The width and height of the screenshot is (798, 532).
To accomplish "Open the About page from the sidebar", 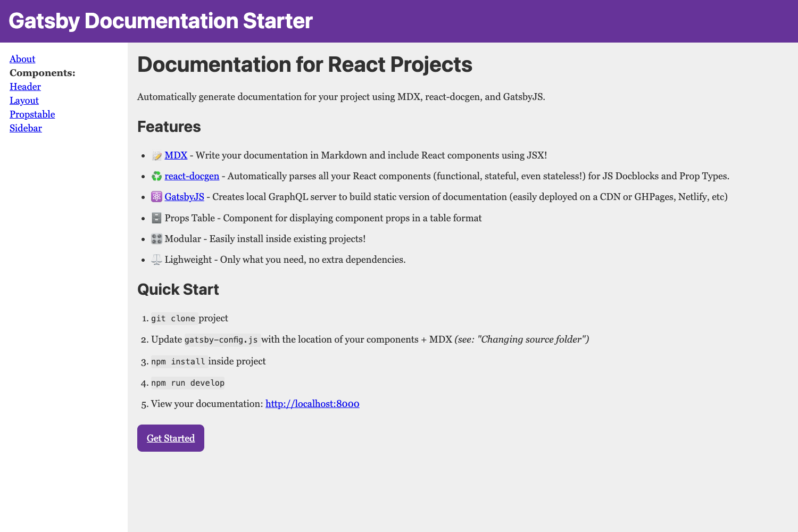I will pos(22,59).
